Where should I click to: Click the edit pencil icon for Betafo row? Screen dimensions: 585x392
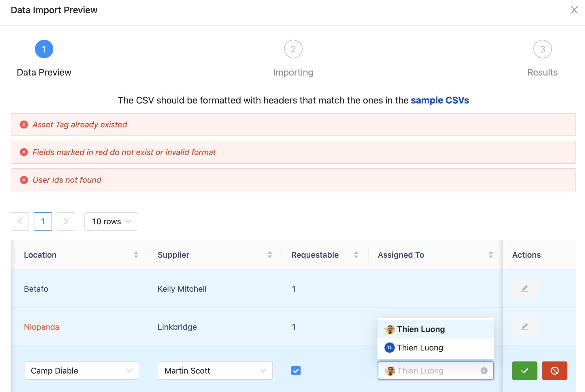524,289
